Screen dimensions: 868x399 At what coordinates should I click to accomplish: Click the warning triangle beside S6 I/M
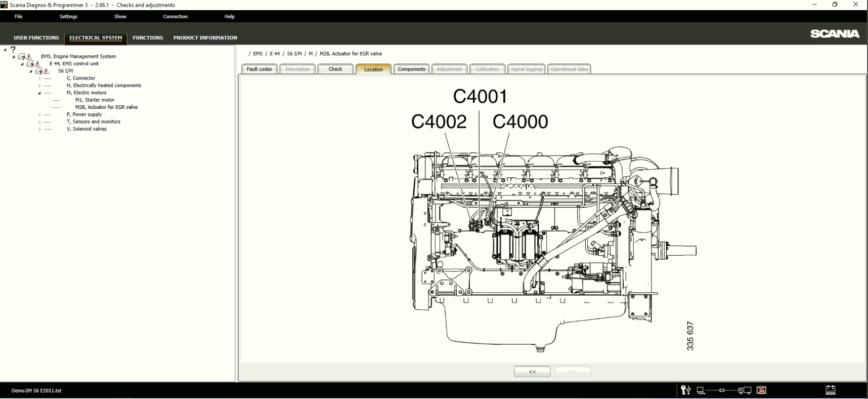pos(46,71)
